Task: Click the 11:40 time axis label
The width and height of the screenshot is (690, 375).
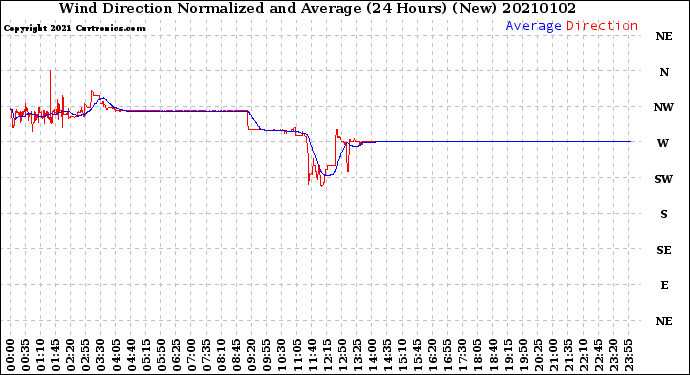Action: [x=312, y=355]
